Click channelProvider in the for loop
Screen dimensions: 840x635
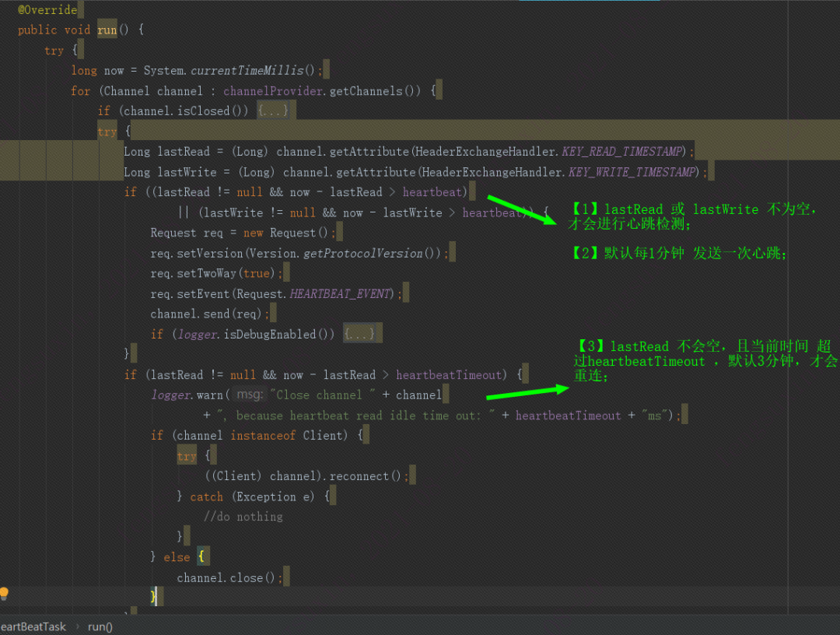click(x=273, y=91)
